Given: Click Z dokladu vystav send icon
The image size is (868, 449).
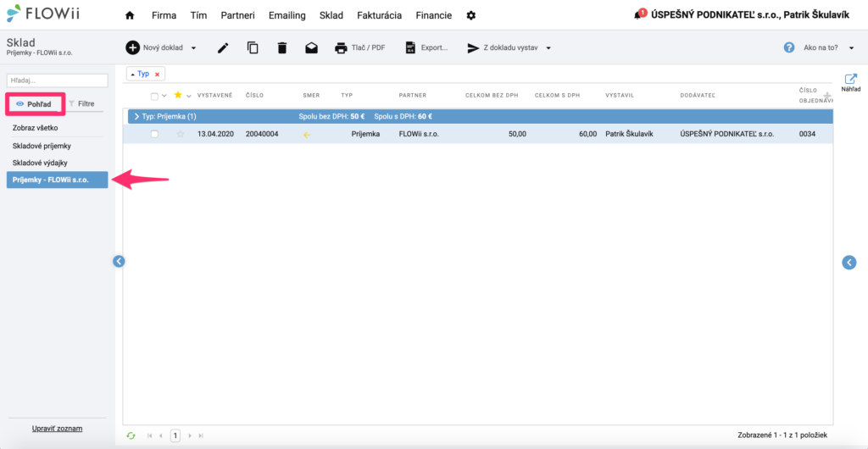Looking at the screenshot, I should [473, 48].
